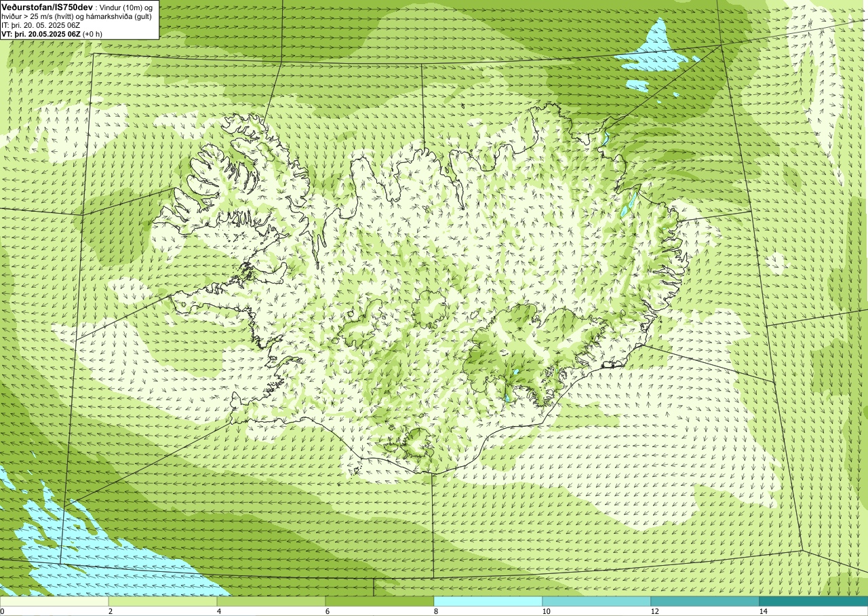Pick the 4–6 green legend swatch
Viewport: 868px width, 616px height.
pos(271,601)
